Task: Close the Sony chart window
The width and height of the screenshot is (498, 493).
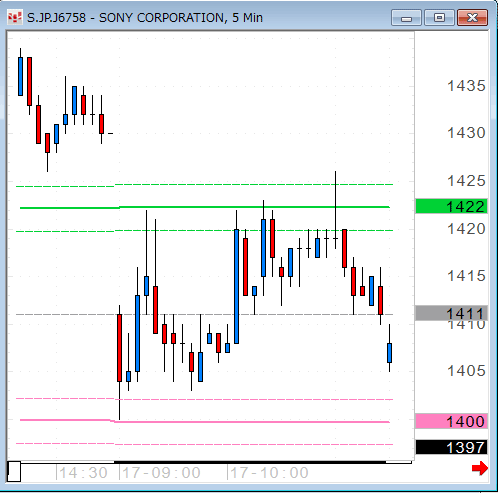Action: coord(472,18)
